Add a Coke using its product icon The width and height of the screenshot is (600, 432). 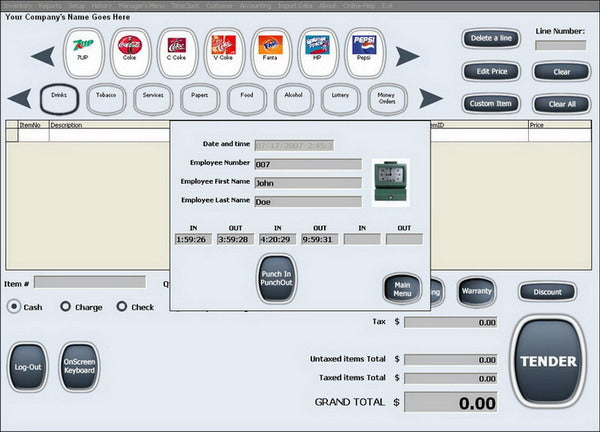pos(130,53)
